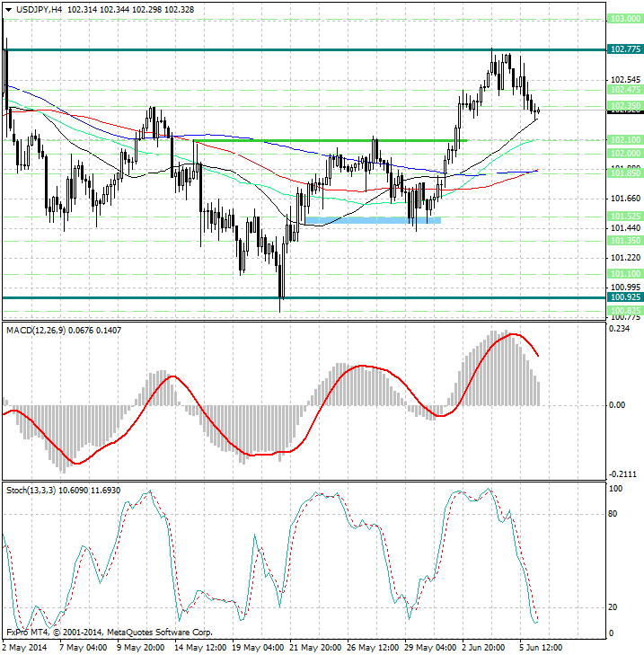Click the 21 May 20:00 time label
The height and width of the screenshot is (655, 644).
point(316,648)
